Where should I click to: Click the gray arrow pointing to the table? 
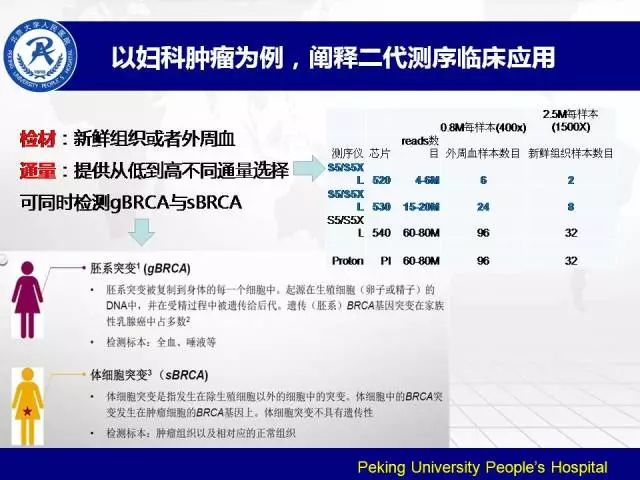pos(304,169)
